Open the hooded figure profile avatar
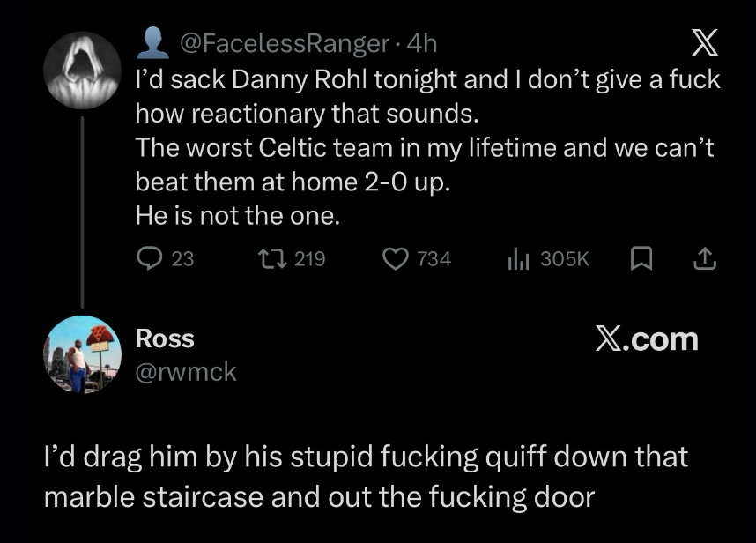 [83, 69]
